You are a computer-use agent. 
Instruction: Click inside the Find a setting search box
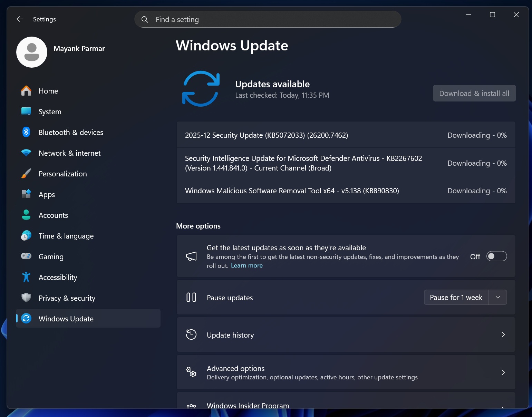click(x=268, y=19)
